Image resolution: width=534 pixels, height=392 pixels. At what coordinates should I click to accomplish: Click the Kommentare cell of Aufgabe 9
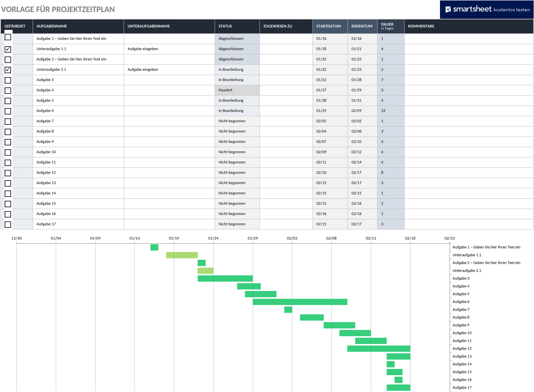point(469,142)
